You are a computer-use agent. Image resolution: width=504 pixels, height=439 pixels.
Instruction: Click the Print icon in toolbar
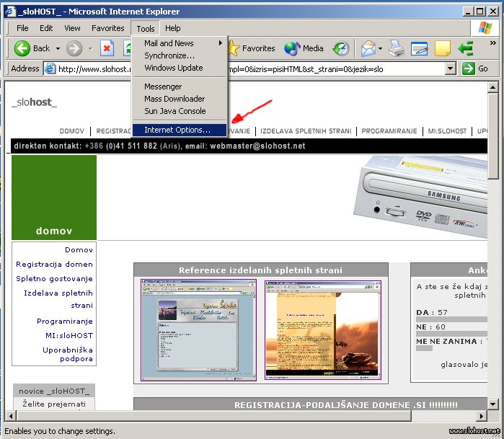click(x=397, y=48)
